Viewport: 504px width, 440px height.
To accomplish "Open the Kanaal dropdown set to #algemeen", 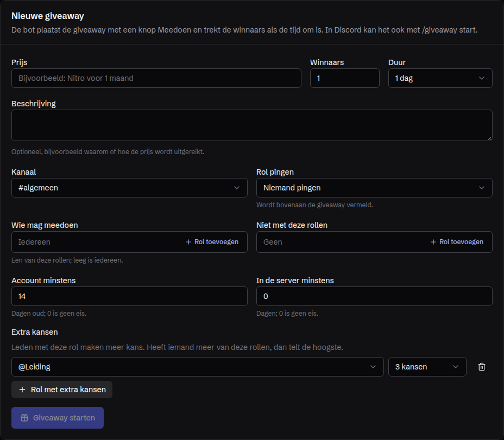I will pyautogui.click(x=129, y=188).
